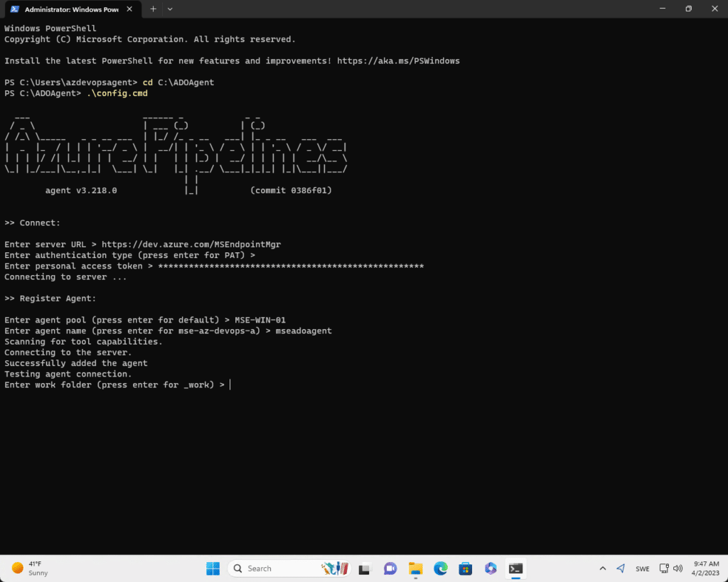Maximize the terminal window
Viewport: 728px width, 582px height.
(688, 9)
